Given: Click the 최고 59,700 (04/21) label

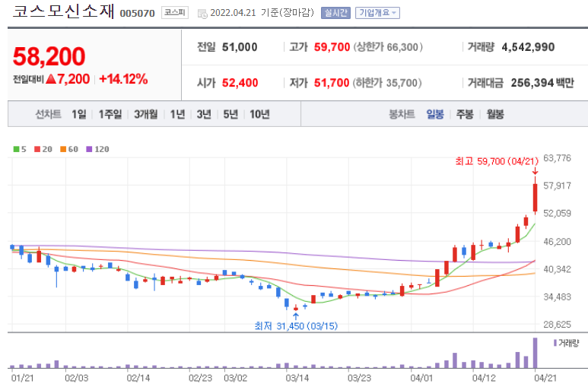Looking at the screenshot, I should click(x=497, y=161).
